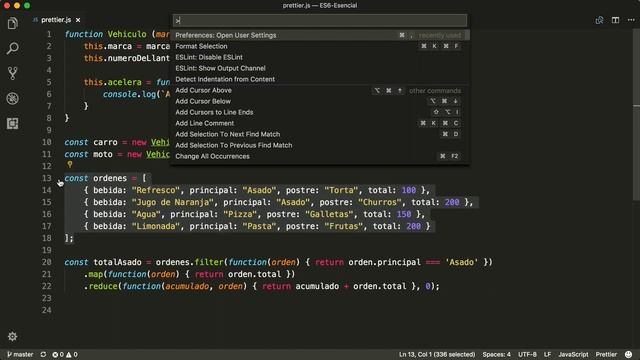The height and width of the screenshot is (360, 640).
Task: Open the Manage gear menu
Action: point(13,336)
